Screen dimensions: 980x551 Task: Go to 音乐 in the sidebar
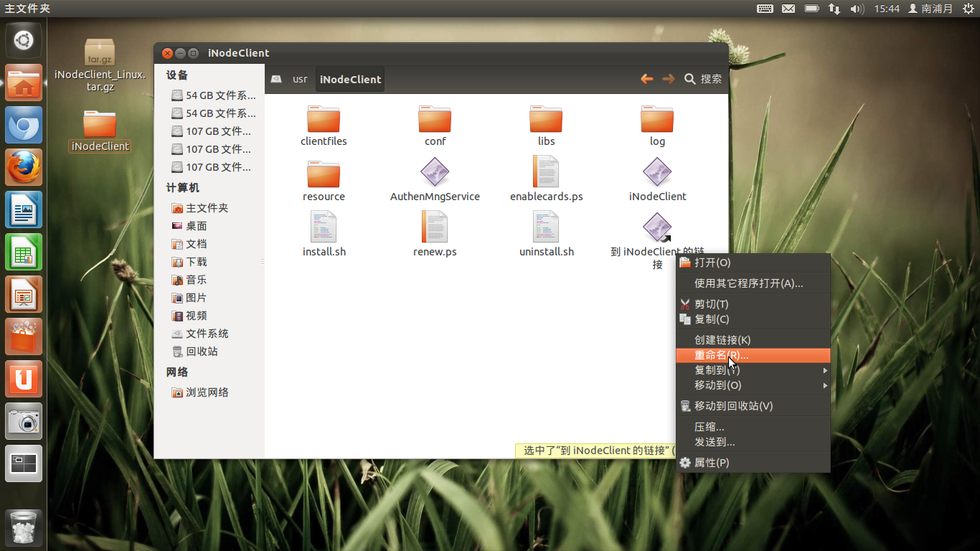pos(189,280)
